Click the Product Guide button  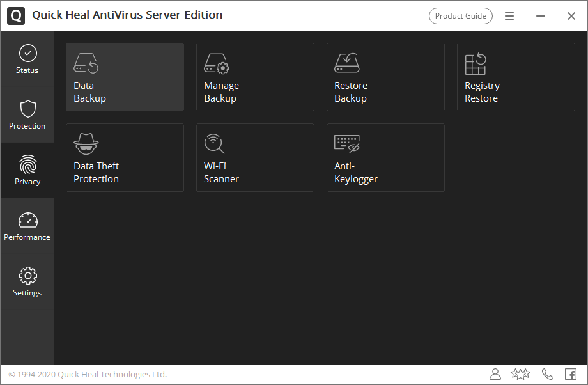461,16
